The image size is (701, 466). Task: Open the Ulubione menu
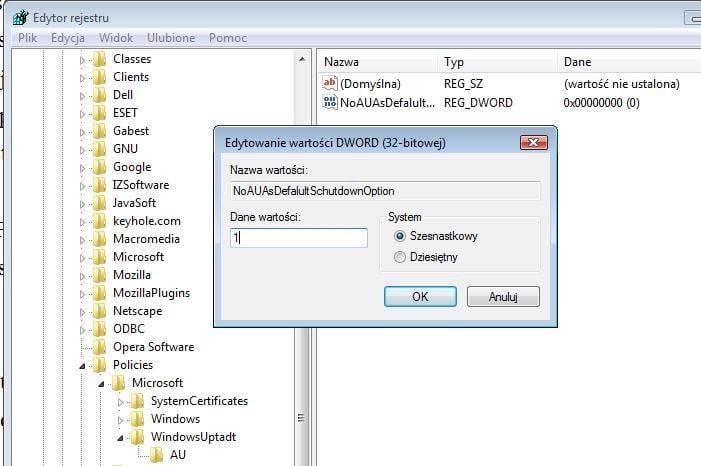[171, 38]
